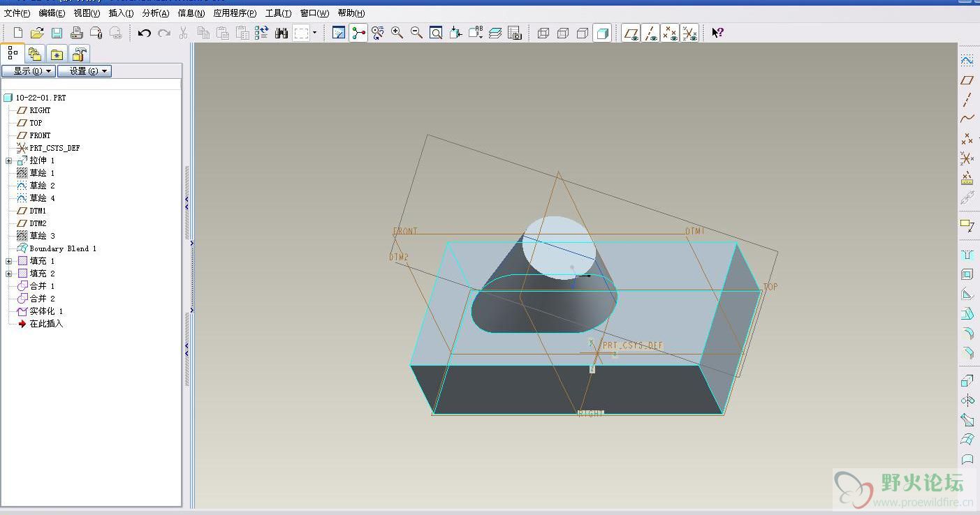Toggle datum points visibility
980x515 pixels.
pos(670,33)
